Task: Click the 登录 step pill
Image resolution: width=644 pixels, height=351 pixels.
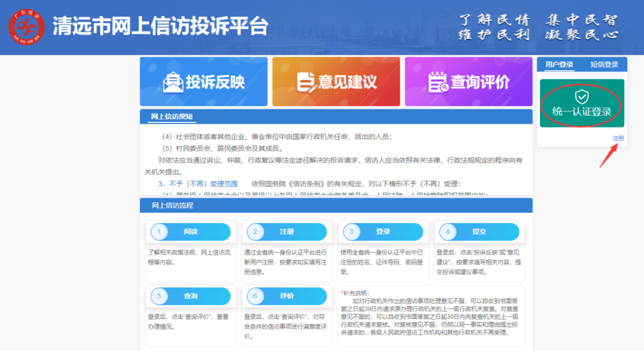Action: [x=383, y=232]
